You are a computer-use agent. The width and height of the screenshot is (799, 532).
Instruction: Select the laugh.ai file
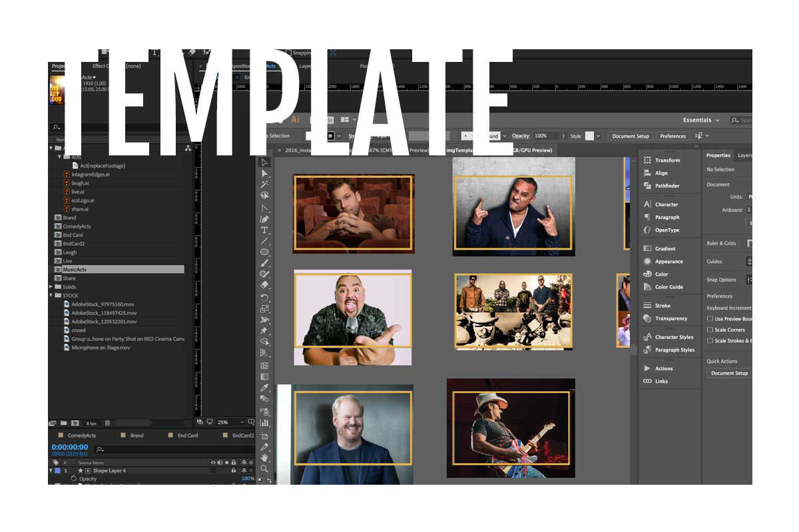point(80,183)
